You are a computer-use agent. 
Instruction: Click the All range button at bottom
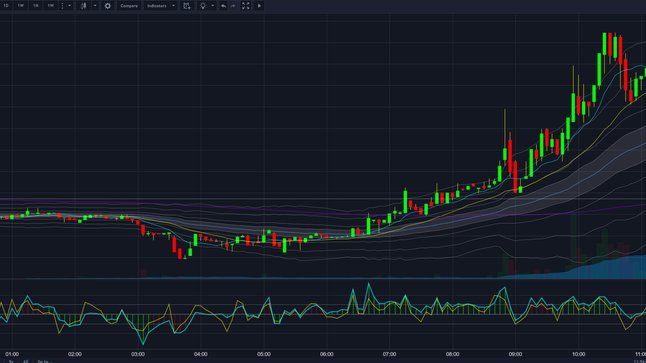coord(26,361)
